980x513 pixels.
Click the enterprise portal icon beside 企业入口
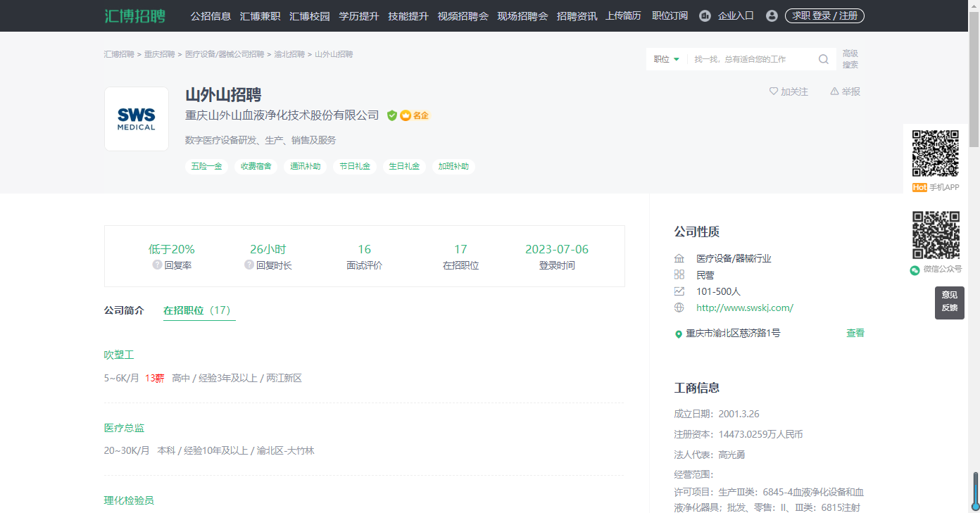click(x=705, y=15)
